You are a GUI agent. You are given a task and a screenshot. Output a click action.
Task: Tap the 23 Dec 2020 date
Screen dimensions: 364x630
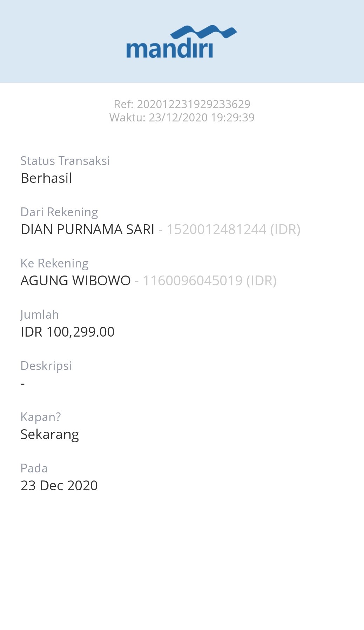pos(59,486)
